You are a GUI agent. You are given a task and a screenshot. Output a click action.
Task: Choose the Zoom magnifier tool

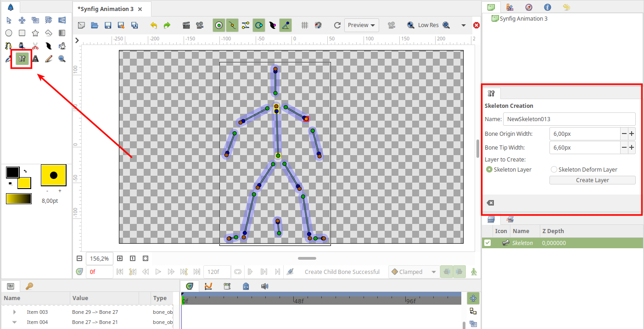pos(62,59)
